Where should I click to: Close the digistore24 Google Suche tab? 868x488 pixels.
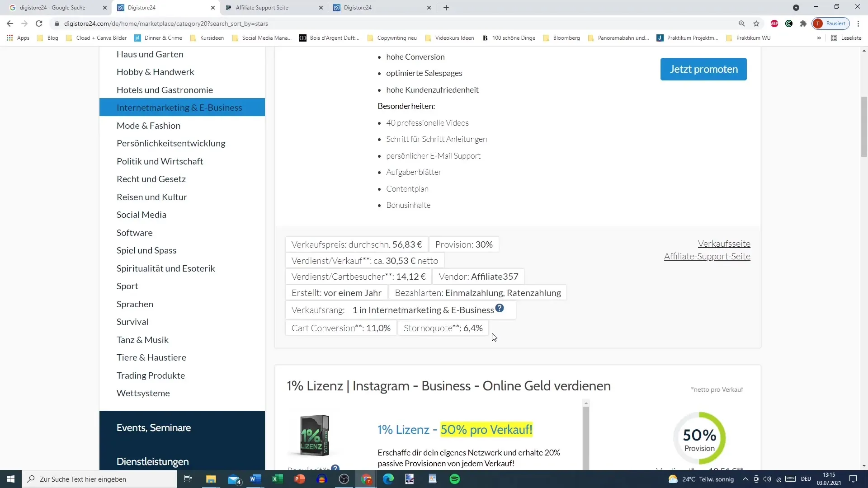(105, 8)
